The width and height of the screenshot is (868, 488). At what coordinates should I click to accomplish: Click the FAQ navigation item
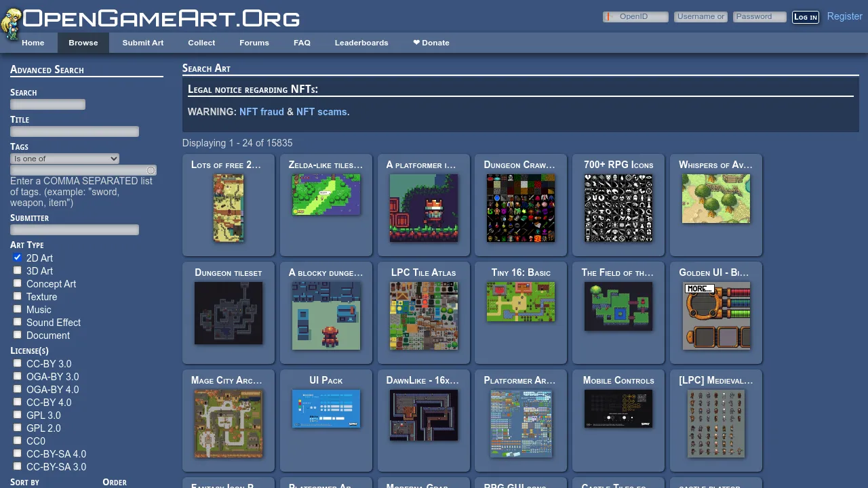pos(302,43)
